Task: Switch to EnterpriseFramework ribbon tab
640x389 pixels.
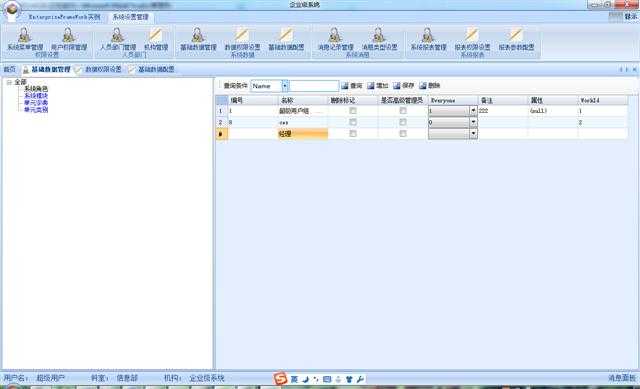Action: [64, 17]
